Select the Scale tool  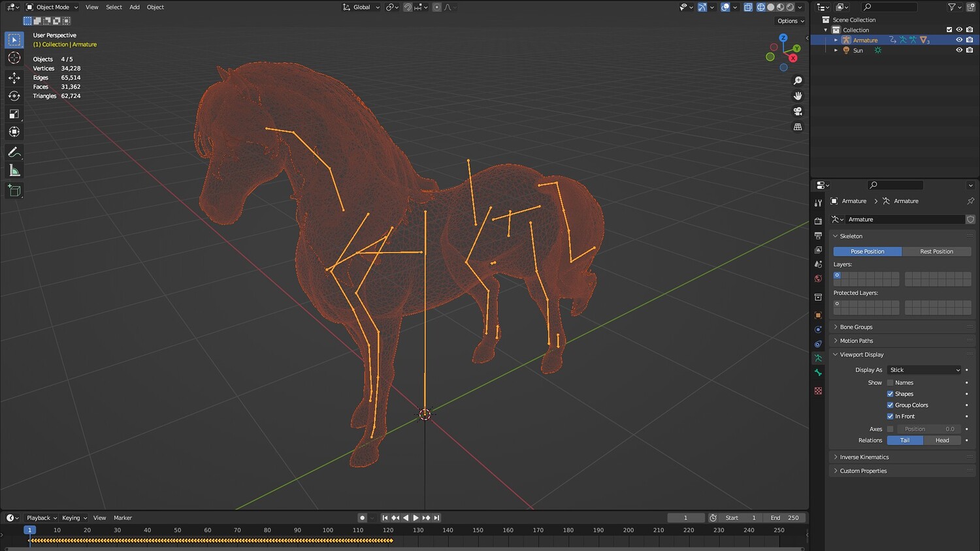tap(14, 114)
